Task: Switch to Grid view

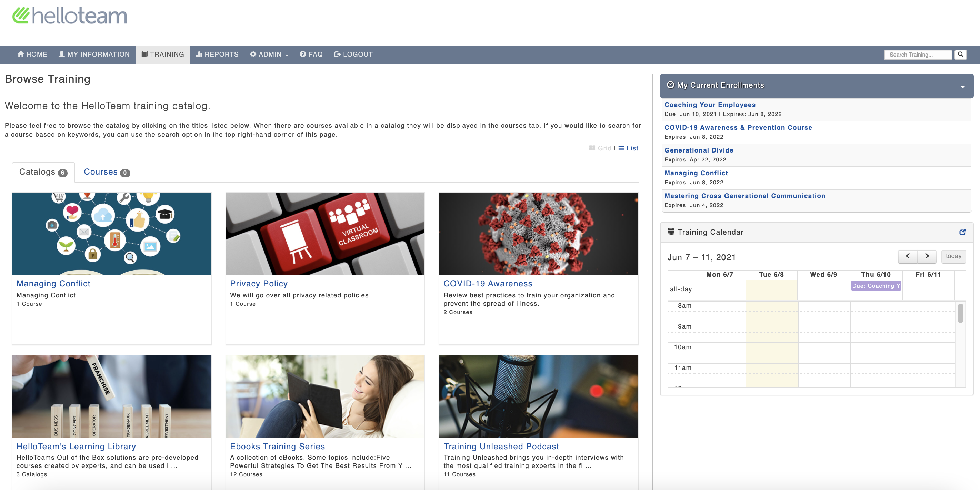Action: point(600,148)
